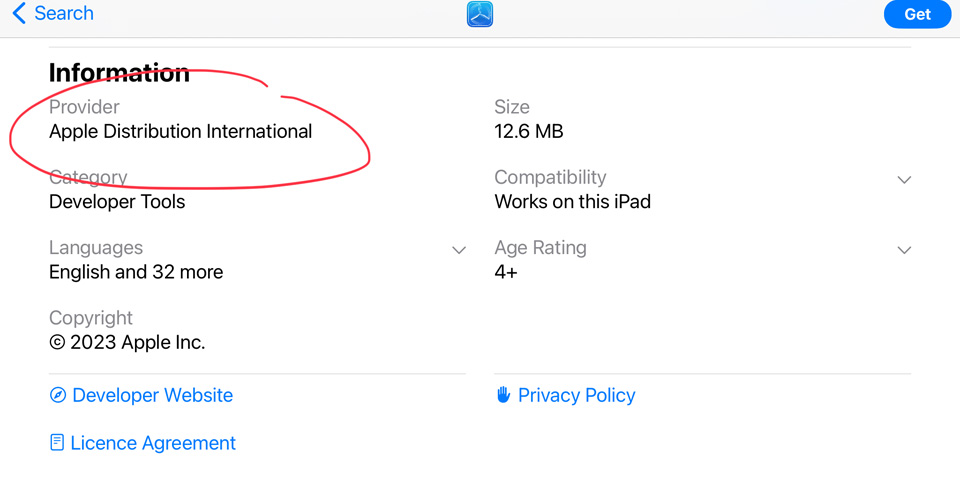Click the compass icon beside Developer Website
The width and height of the screenshot is (960, 496).
58,395
